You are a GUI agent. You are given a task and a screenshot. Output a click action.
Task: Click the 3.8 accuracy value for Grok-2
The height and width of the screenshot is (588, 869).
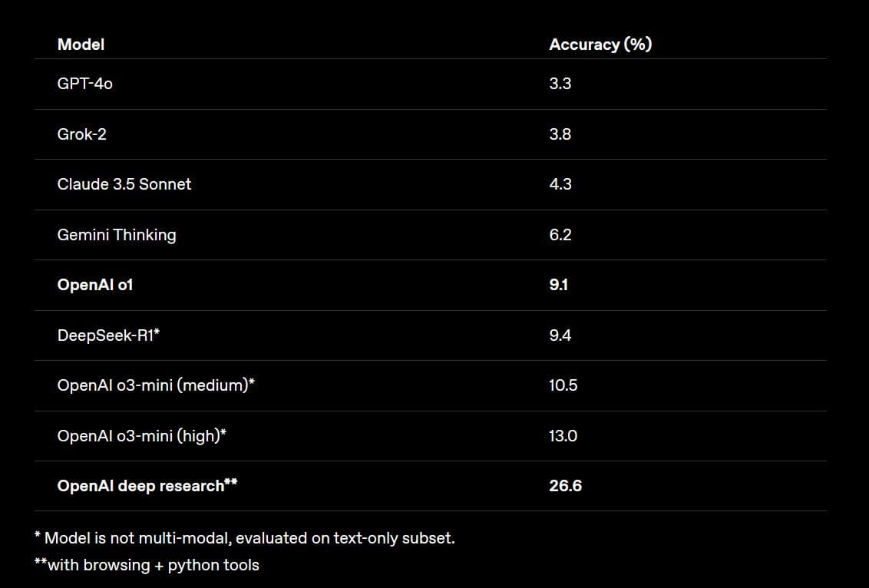[x=560, y=134]
